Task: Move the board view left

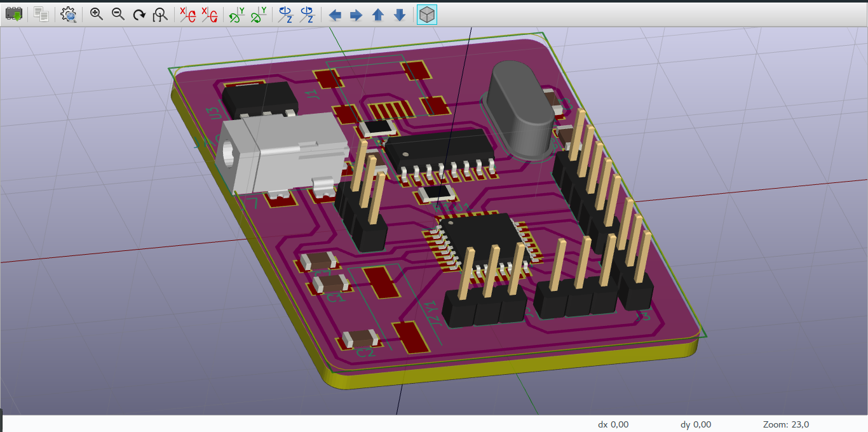Action: [335, 14]
